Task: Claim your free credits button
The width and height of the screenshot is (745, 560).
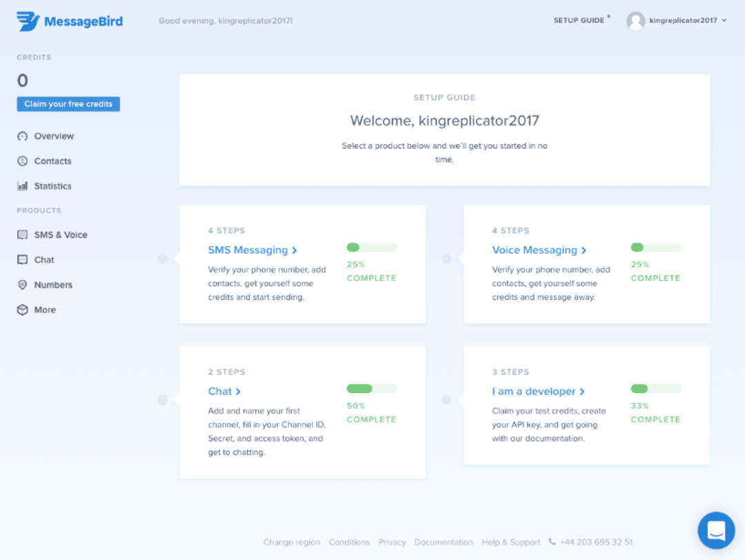Action: [x=68, y=104]
